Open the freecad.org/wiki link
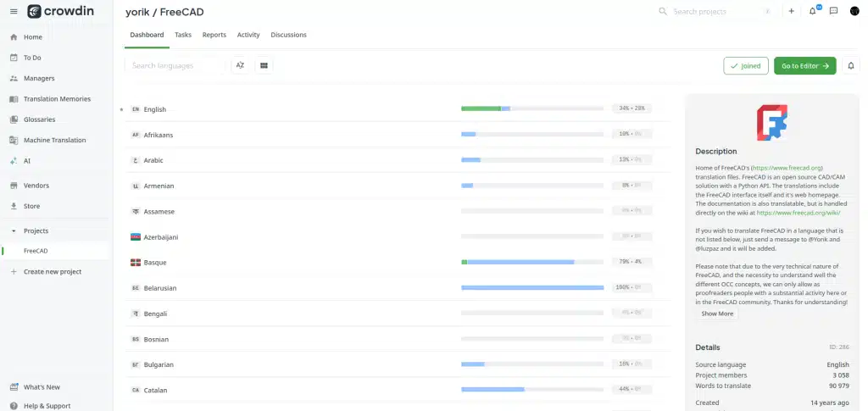Screen dimensions: 868x411 pos(798,213)
